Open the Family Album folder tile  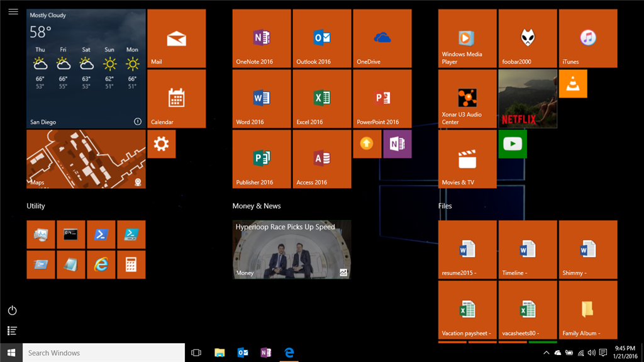(588, 310)
